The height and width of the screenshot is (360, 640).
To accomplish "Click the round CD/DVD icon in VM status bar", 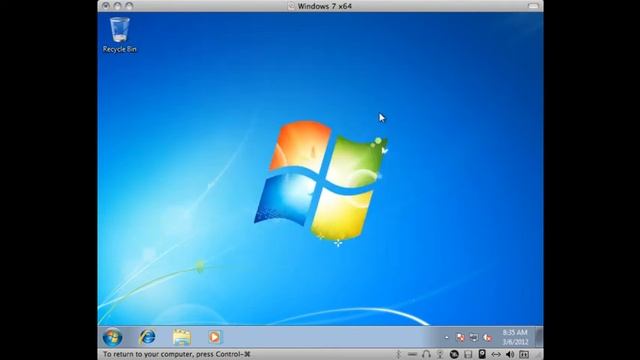I will pyautogui.click(x=454, y=354).
